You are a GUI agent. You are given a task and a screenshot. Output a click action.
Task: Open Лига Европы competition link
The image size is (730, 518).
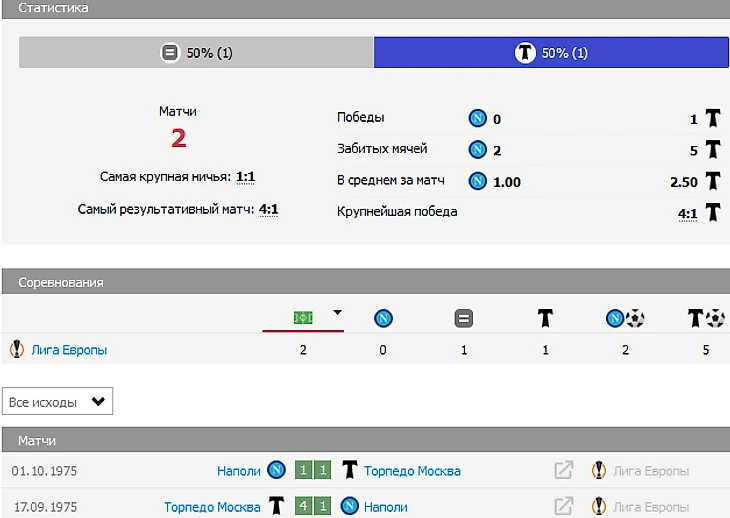(69, 350)
